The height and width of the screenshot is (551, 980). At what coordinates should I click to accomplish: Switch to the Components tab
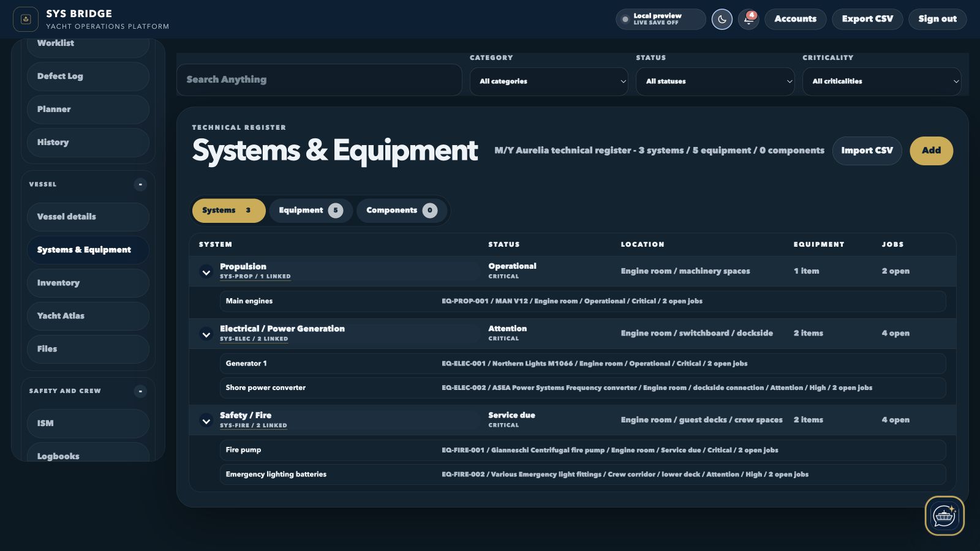coord(402,211)
